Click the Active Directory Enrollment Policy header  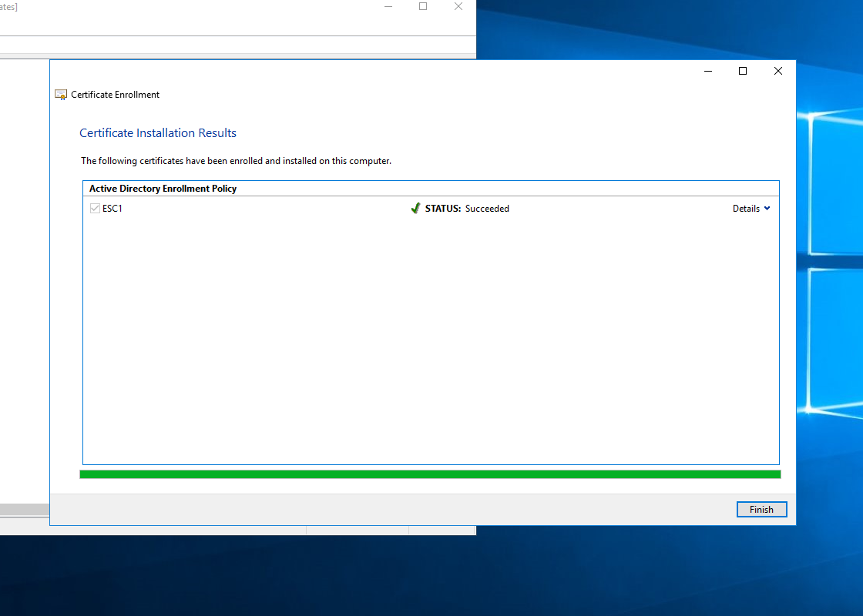(x=163, y=189)
